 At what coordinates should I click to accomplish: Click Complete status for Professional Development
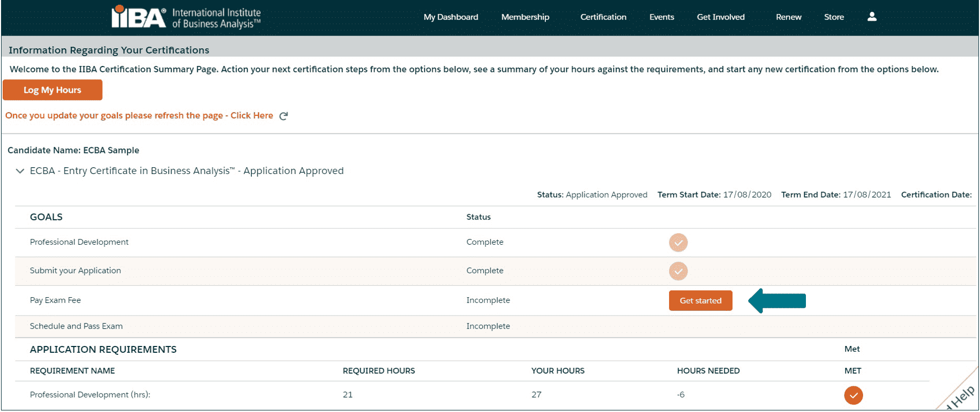tap(485, 242)
